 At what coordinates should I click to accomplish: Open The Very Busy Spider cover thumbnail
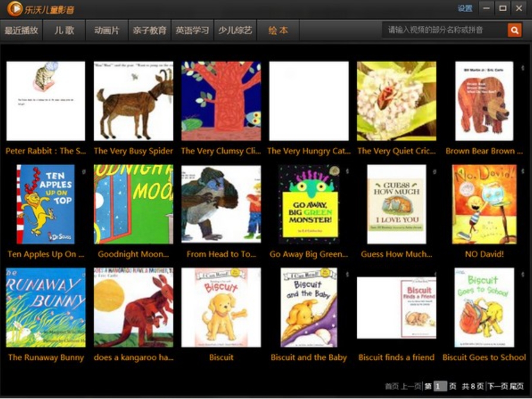(x=133, y=101)
